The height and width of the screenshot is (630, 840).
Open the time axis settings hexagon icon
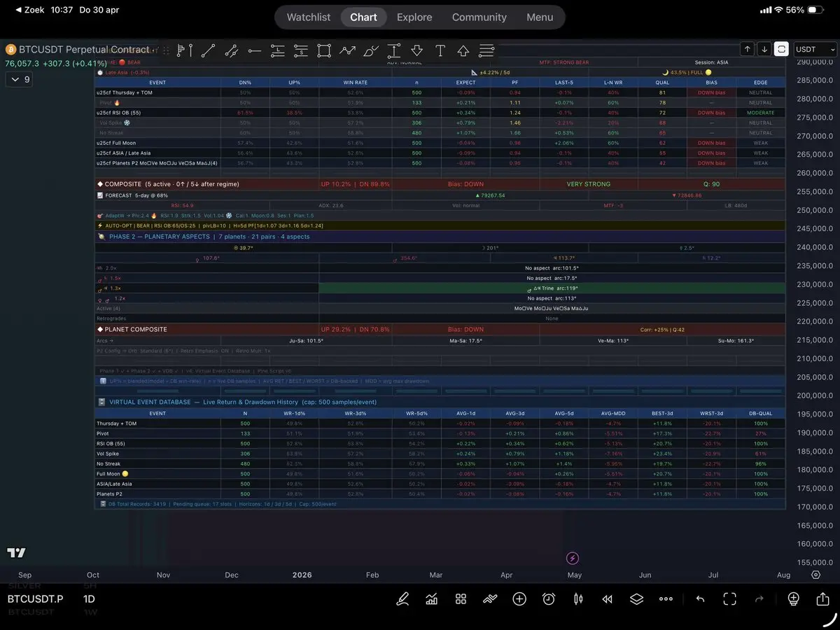coord(815,575)
